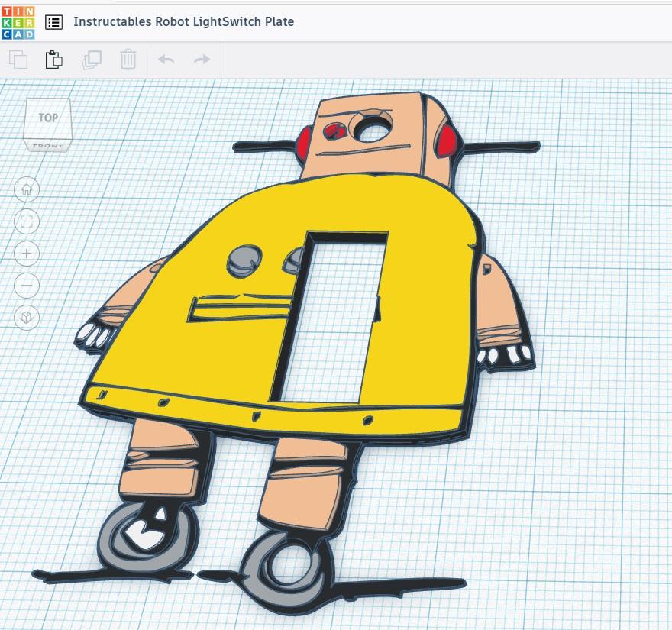Image resolution: width=672 pixels, height=630 pixels.
Task: Paste a shape from the clipboard
Action: [x=53, y=59]
